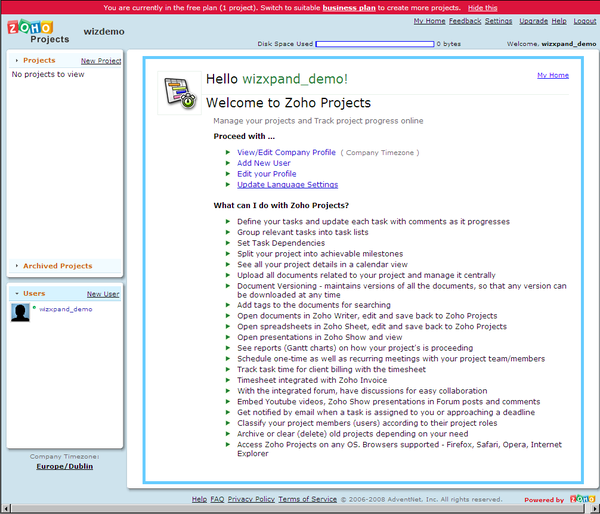
Task: Open wizxpand_demo user in Users list
Action: pos(66,309)
